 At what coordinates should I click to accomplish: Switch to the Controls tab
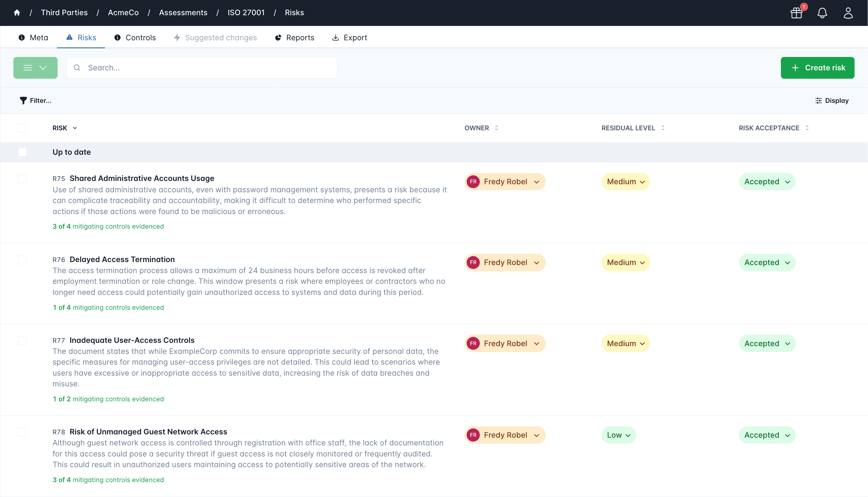[135, 38]
